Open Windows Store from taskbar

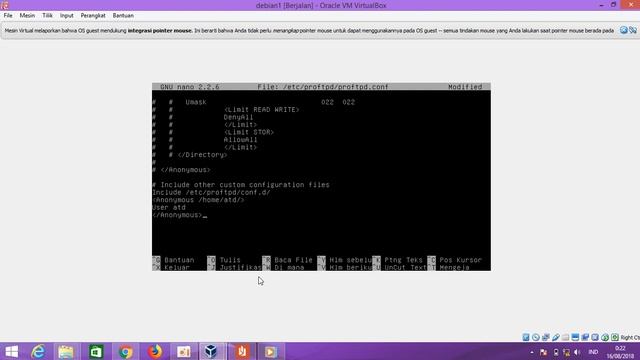click(x=96, y=351)
